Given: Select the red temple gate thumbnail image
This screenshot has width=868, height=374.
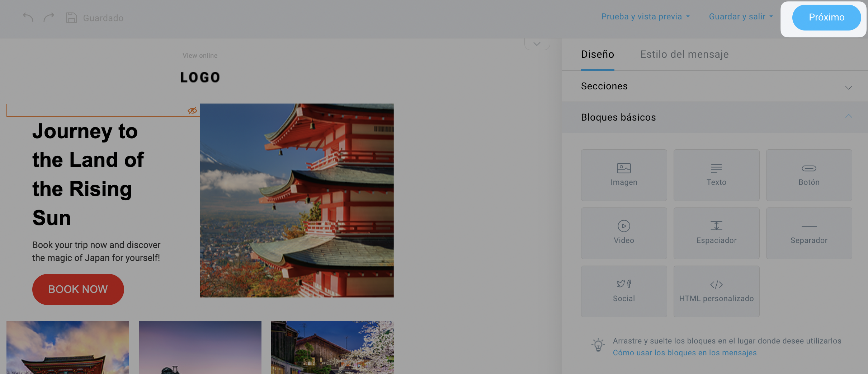Looking at the screenshot, I should 68,347.
